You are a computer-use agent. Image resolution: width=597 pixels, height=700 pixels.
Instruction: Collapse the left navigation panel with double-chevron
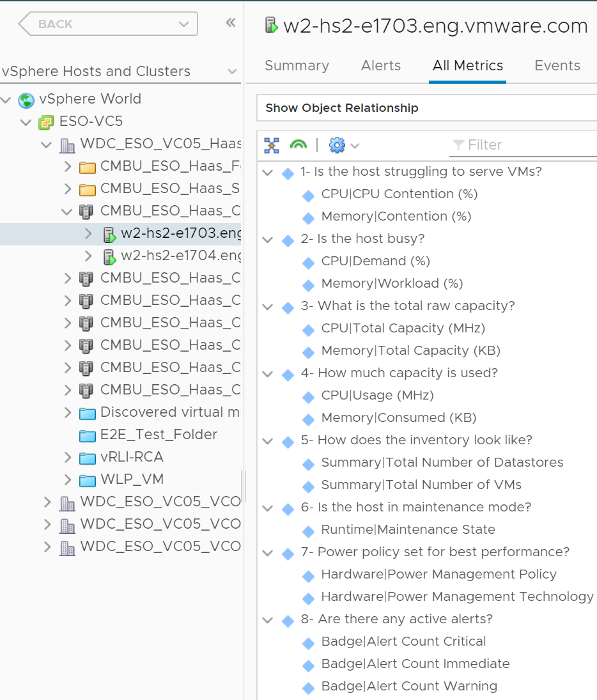pyautogui.click(x=230, y=23)
